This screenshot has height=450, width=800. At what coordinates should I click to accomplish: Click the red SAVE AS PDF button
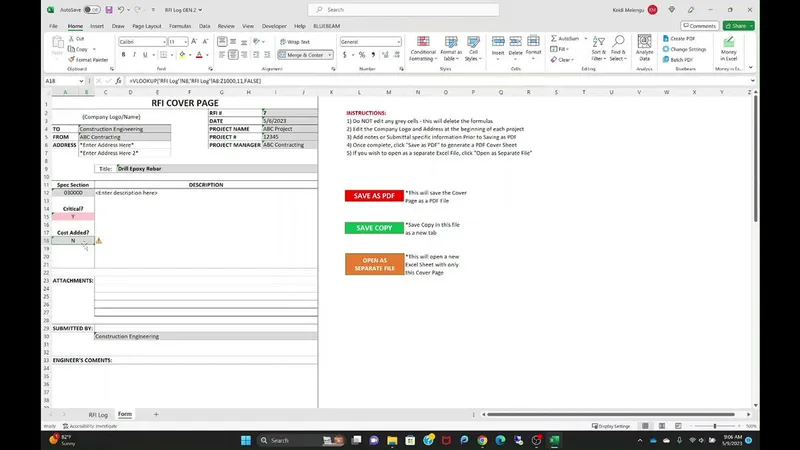[374, 196]
